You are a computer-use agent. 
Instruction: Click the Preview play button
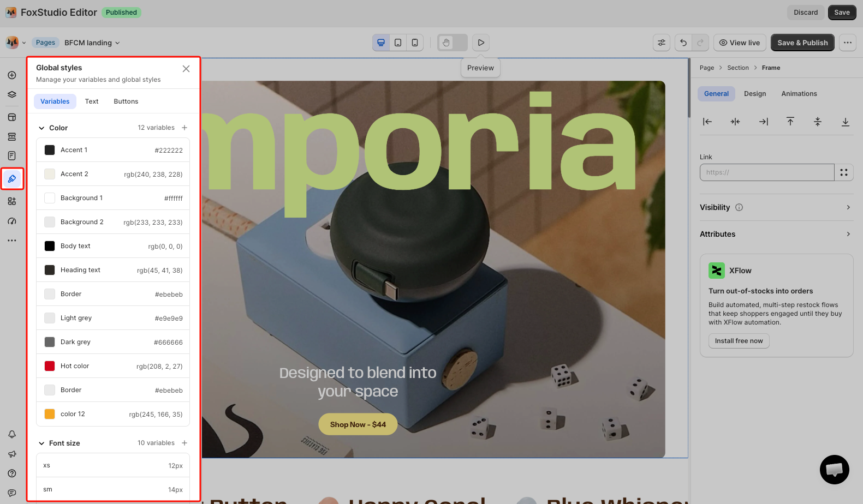pos(481,43)
